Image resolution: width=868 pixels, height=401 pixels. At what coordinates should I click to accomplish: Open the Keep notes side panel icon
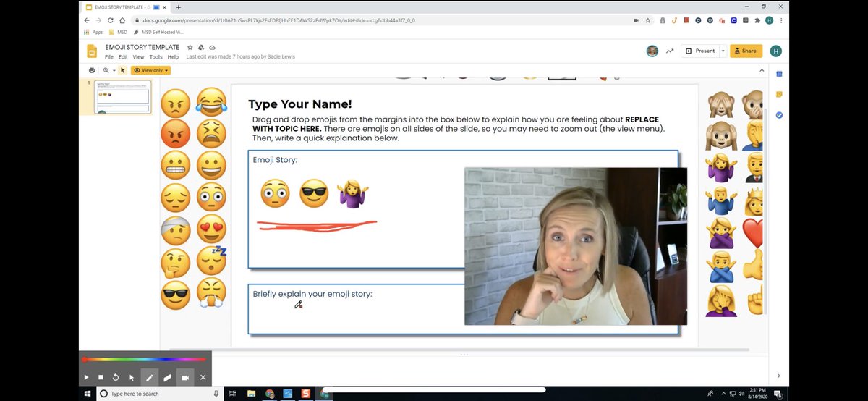tap(779, 94)
